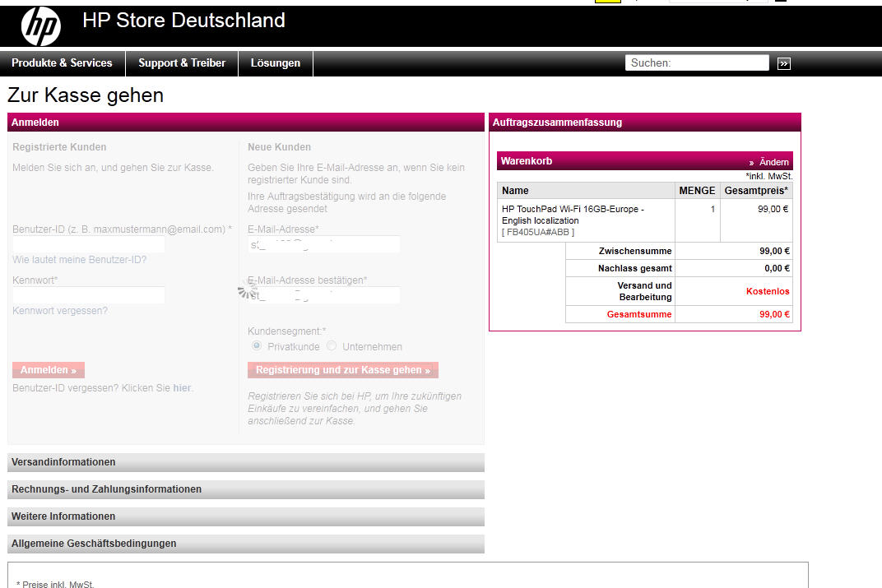Screen dimensions: 882x588
Task: Click the Zwischensumme 99,00 € value
Action: pyautogui.click(x=774, y=252)
